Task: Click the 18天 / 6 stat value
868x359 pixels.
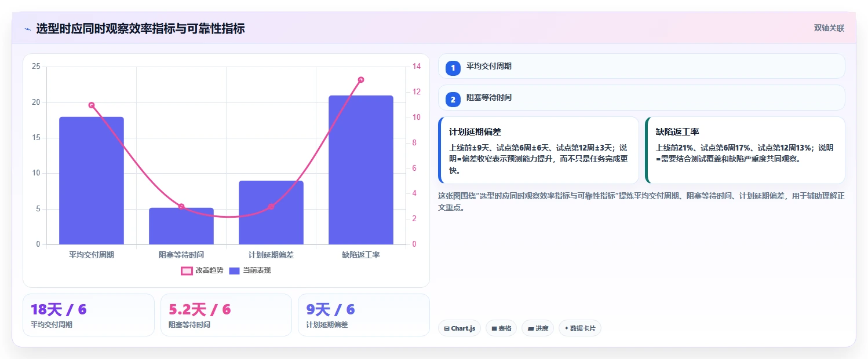Action: (x=59, y=309)
